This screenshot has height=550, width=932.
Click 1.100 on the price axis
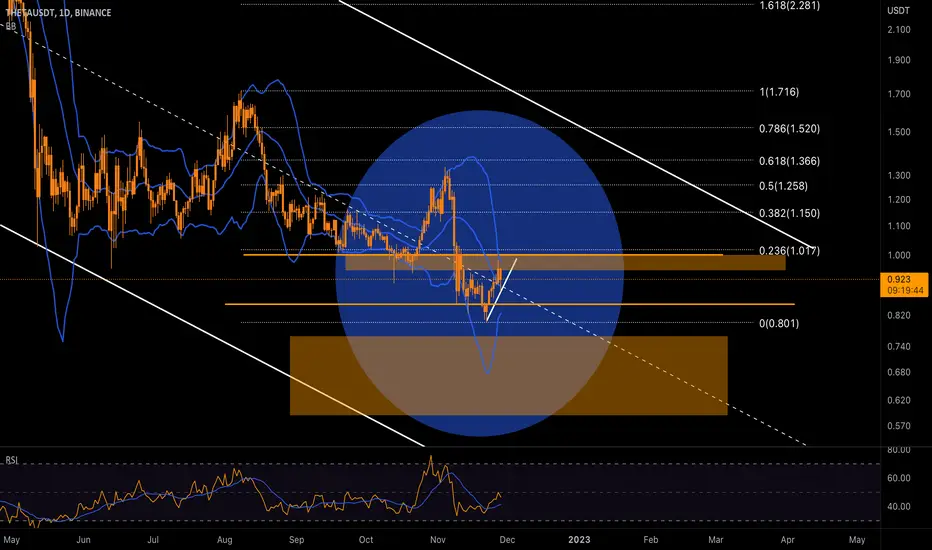point(899,226)
